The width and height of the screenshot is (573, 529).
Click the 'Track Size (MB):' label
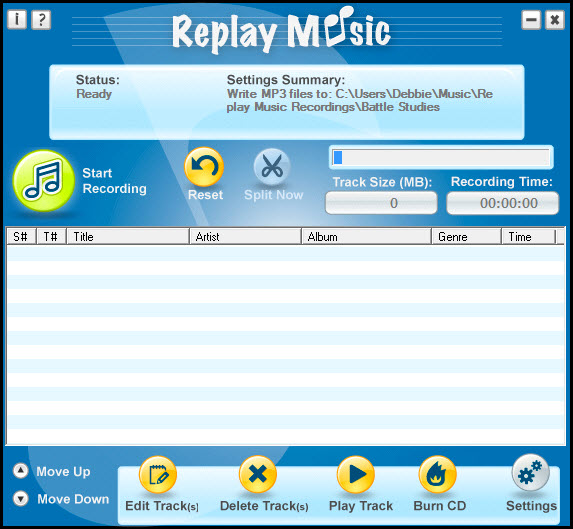pyautogui.click(x=382, y=182)
